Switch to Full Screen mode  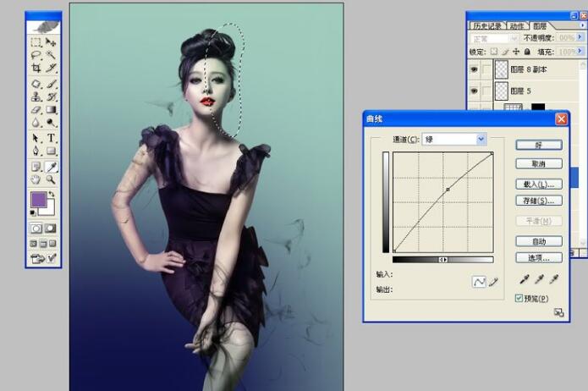52,244
